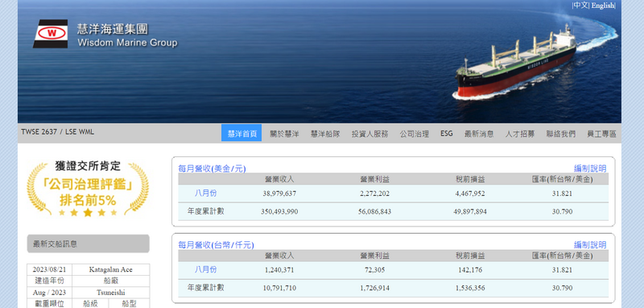Select the value 2,272,202
The height and width of the screenshot is (308, 644).
point(374,194)
